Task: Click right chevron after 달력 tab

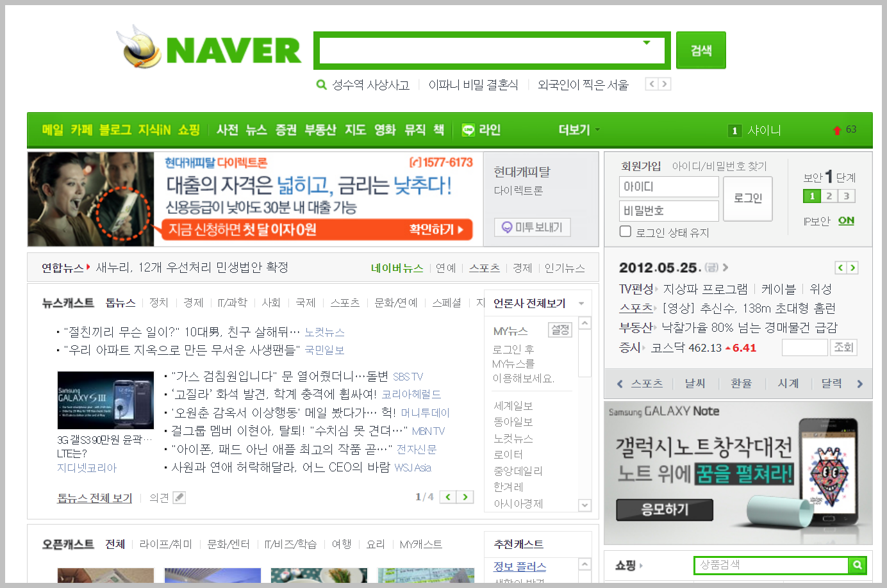Action: point(860,384)
